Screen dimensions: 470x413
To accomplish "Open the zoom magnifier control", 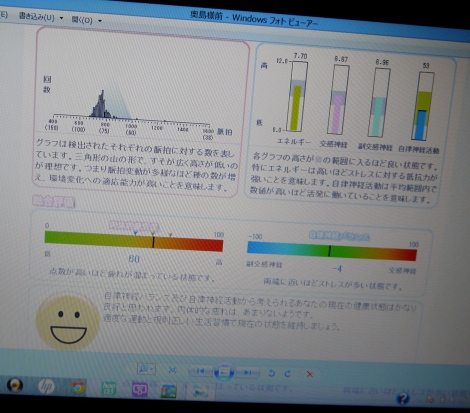I will (144, 369).
